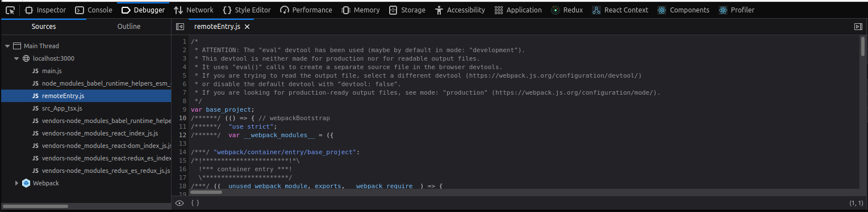Switch to the Accessibility tab
Viewport: 868px width, 212px height.
point(460,10)
